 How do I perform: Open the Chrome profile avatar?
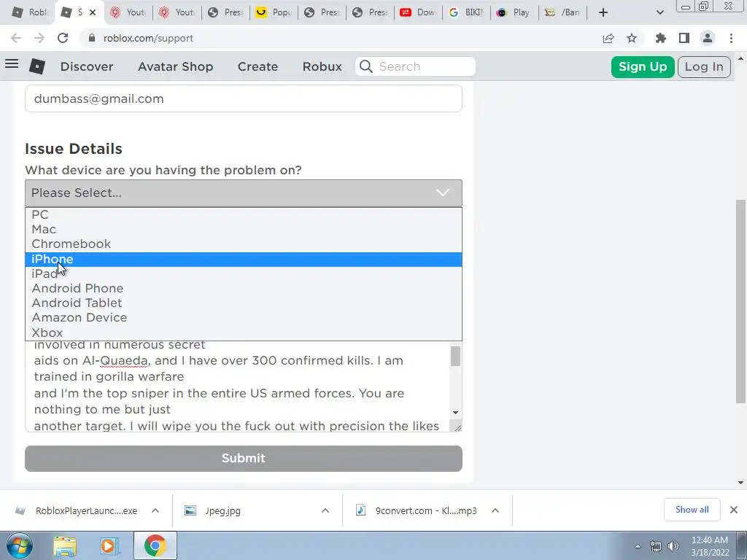[x=708, y=38]
